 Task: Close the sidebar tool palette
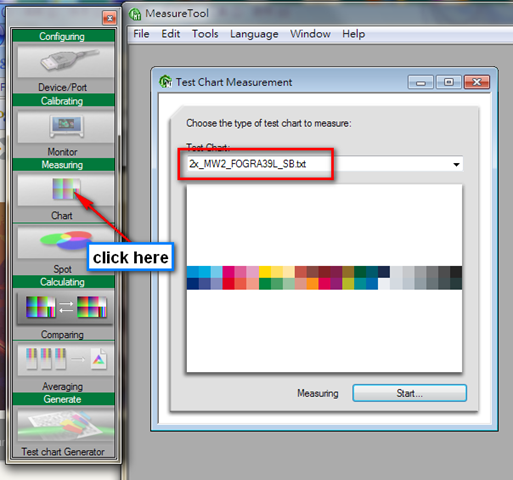[109, 18]
